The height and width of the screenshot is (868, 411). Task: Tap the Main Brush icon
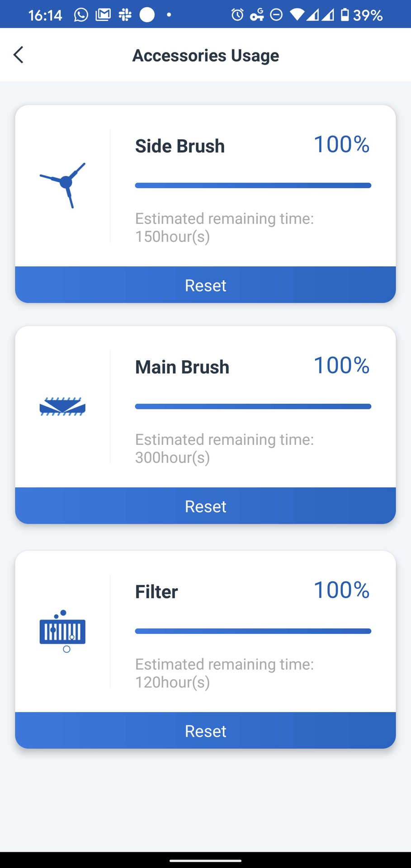tap(62, 406)
